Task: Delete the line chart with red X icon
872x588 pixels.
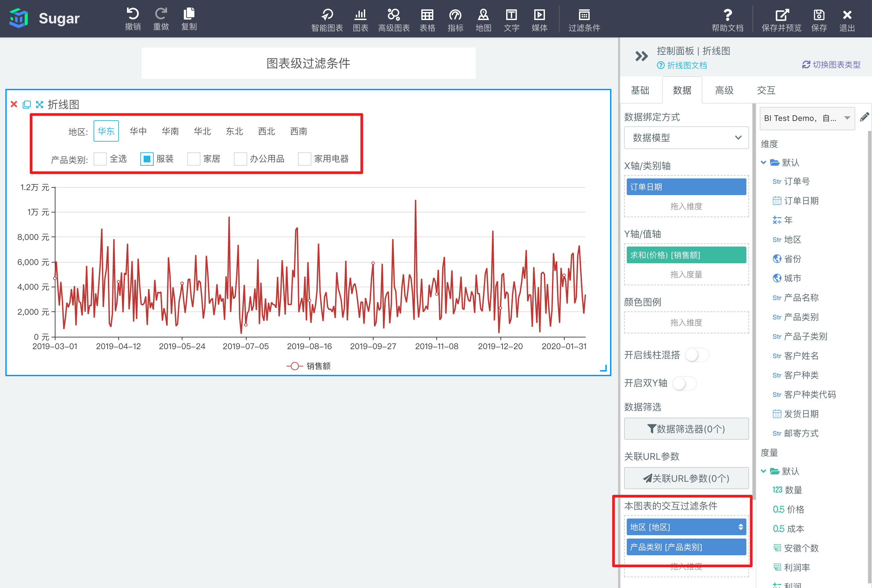Action: click(x=14, y=104)
